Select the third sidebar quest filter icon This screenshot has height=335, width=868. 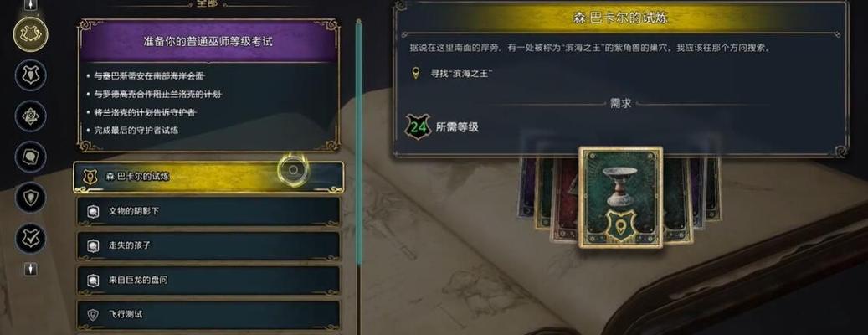click(30, 116)
